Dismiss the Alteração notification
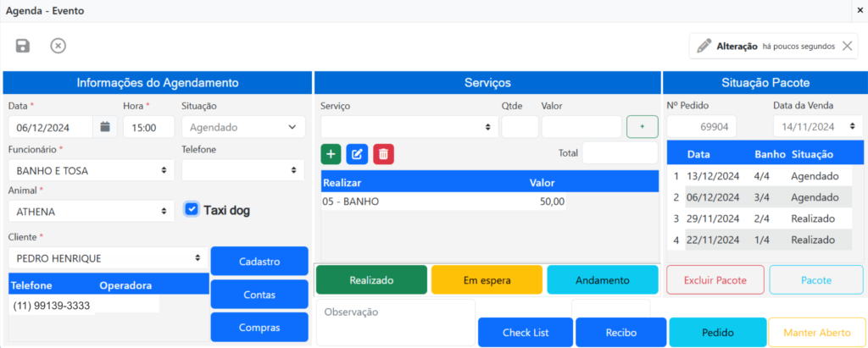868x348 pixels. (x=847, y=47)
